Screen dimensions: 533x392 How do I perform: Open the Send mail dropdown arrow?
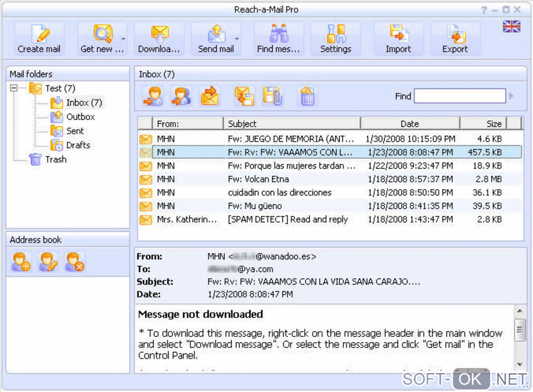pyautogui.click(x=237, y=39)
